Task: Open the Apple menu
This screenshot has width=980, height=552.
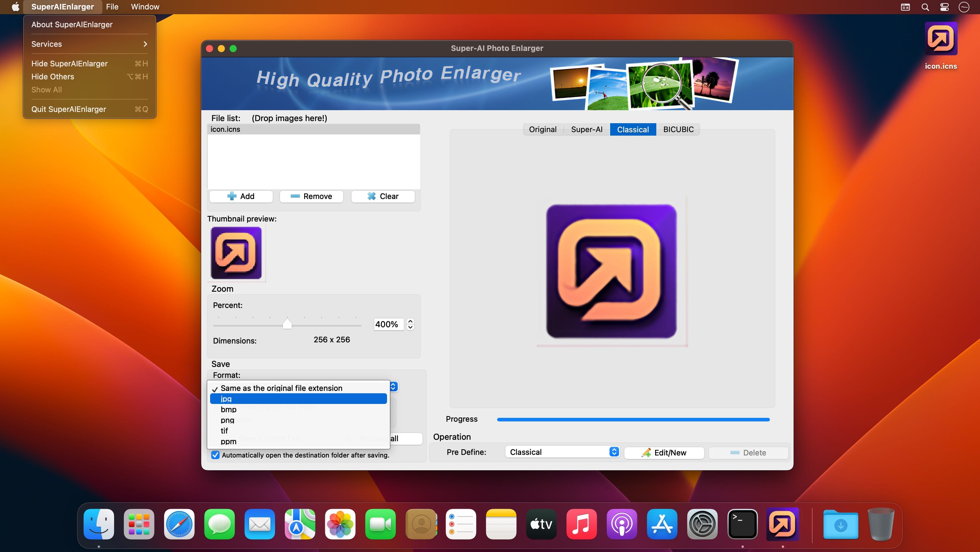Action: (16, 7)
